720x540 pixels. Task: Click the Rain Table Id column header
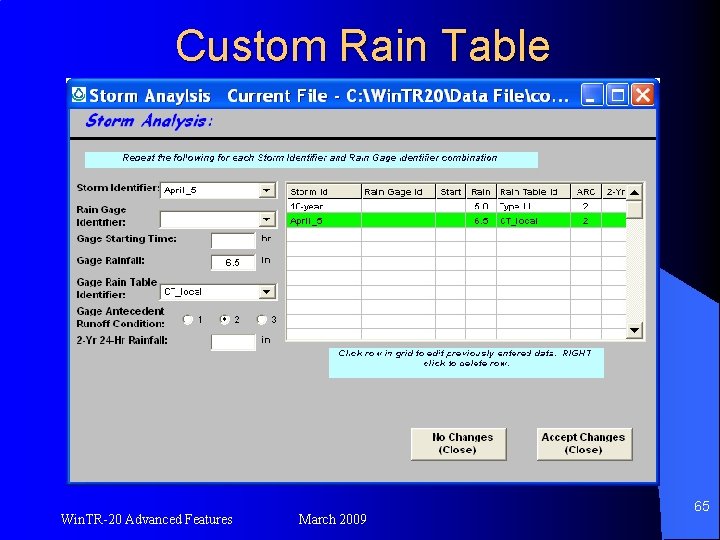[534, 191]
